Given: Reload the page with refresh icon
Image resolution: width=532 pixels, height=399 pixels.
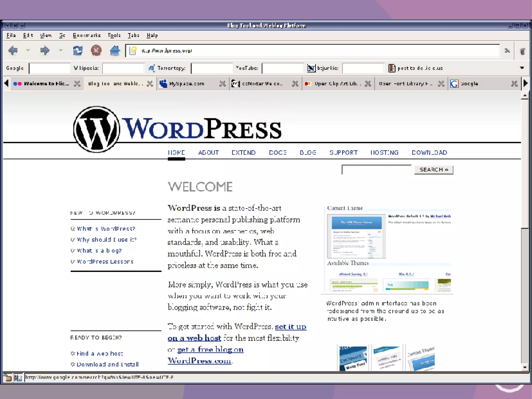Looking at the screenshot, I should tap(78, 50).
